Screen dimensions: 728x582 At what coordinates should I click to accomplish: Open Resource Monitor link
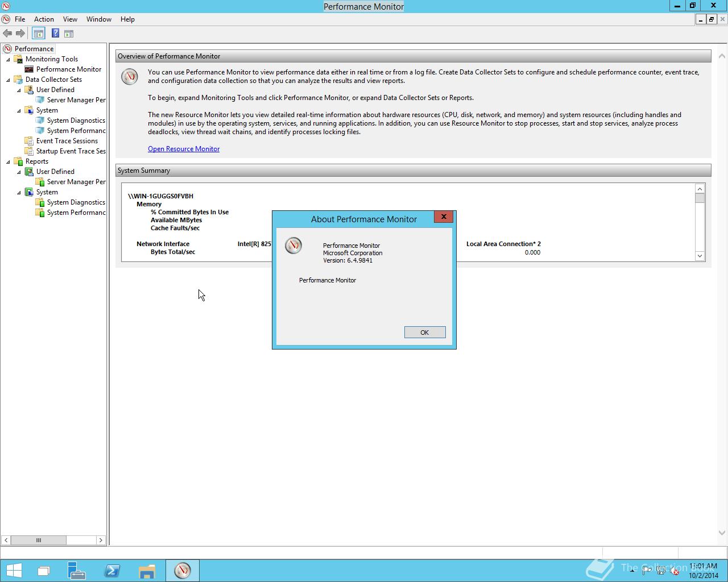184,149
